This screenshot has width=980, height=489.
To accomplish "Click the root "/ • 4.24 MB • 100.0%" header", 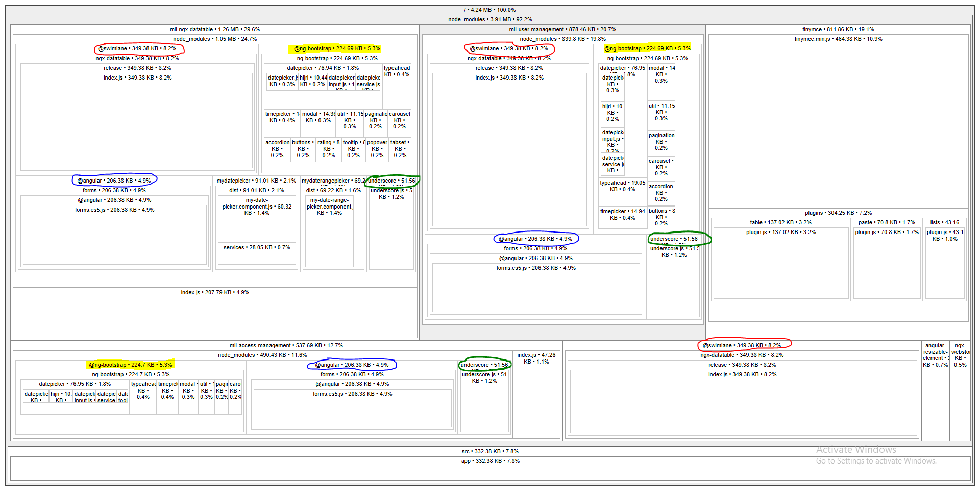I will point(489,10).
